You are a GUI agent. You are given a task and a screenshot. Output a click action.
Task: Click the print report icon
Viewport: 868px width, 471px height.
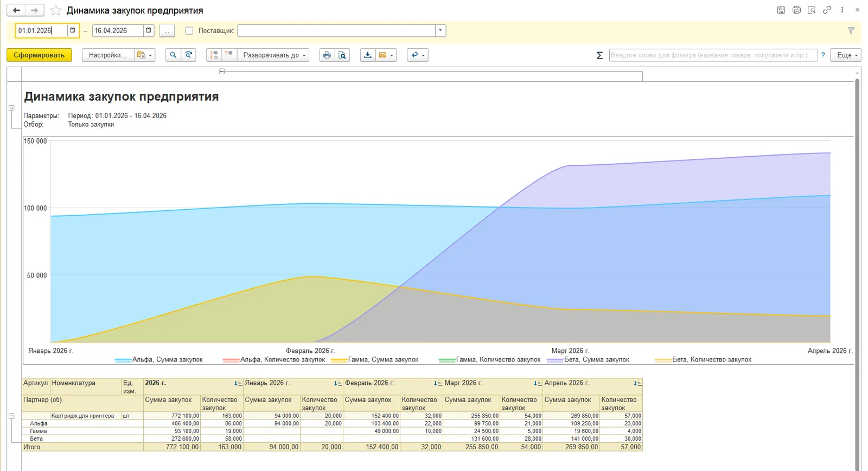point(327,55)
